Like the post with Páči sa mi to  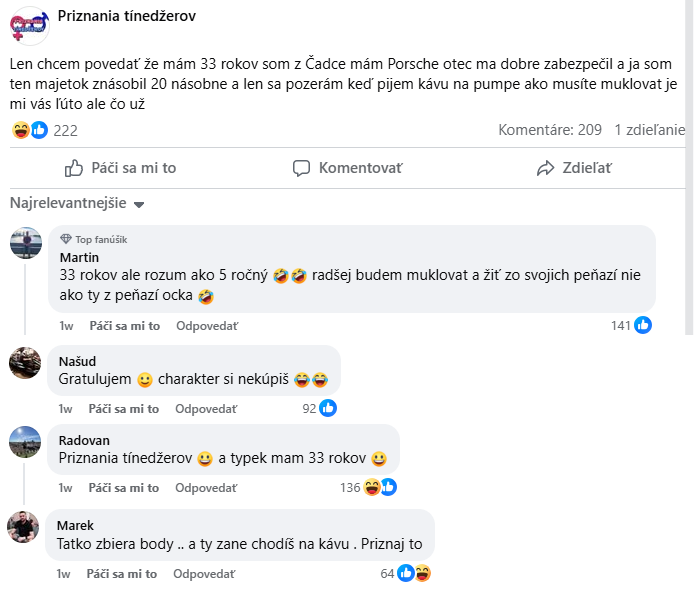pyautogui.click(x=120, y=168)
